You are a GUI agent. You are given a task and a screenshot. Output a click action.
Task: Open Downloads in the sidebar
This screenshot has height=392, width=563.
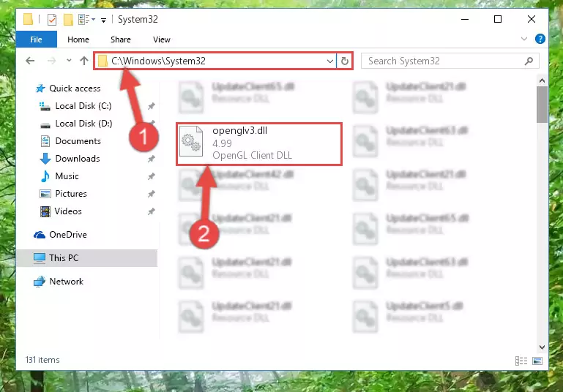point(78,159)
